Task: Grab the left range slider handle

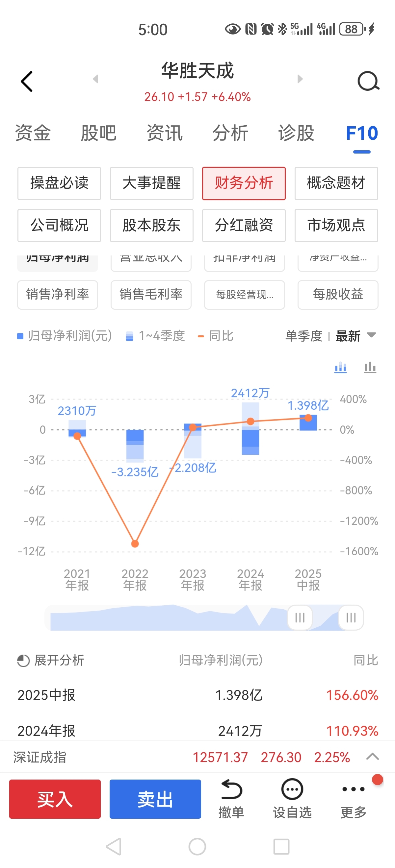Action: pyautogui.click(x=300, y=618)
